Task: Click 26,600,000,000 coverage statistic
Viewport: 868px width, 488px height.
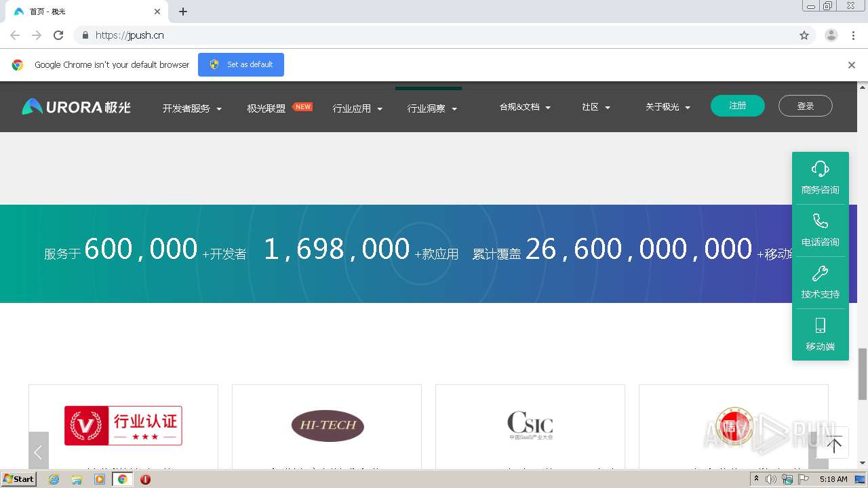Action: pos(639,249)
